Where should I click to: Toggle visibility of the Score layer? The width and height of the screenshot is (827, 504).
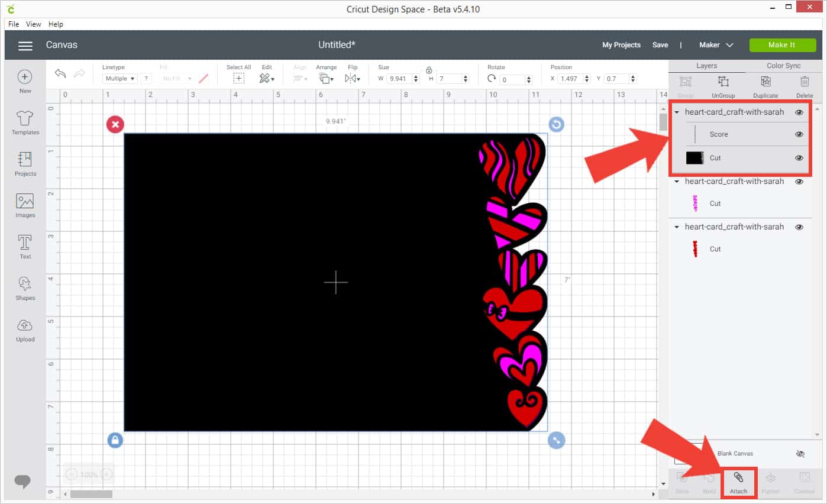click(799, 134)
